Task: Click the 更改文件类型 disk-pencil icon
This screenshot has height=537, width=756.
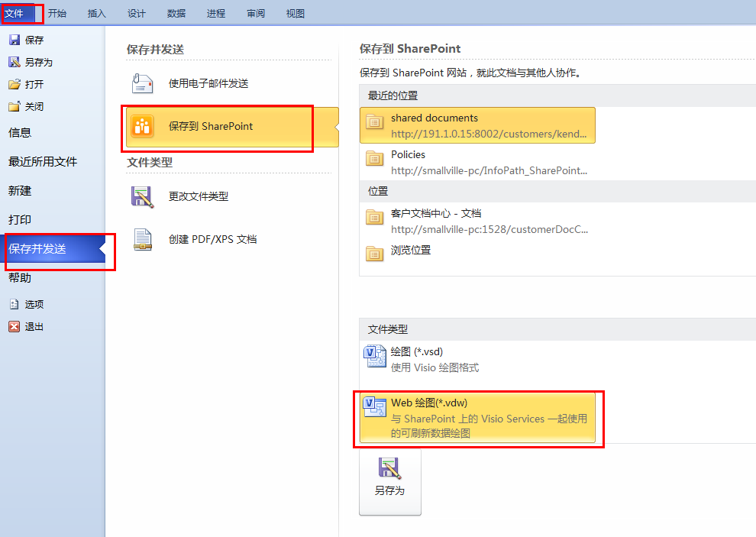Action: coord(142,197)
